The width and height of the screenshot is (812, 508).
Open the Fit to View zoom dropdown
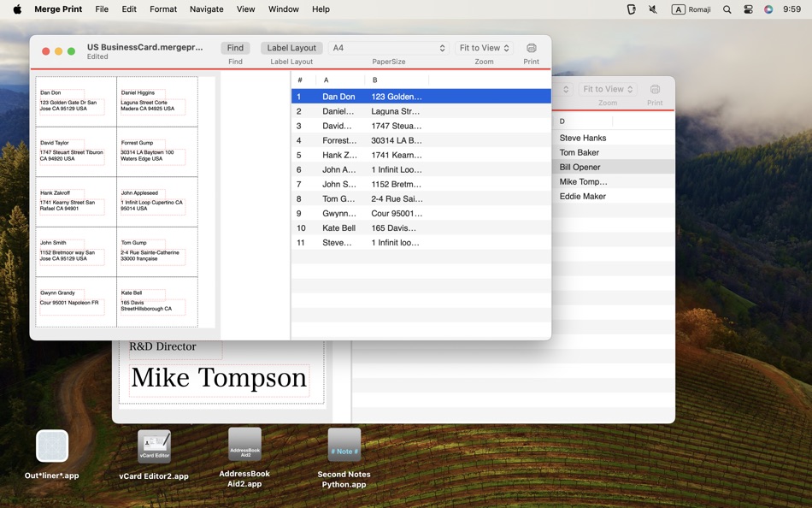(483, 47)
